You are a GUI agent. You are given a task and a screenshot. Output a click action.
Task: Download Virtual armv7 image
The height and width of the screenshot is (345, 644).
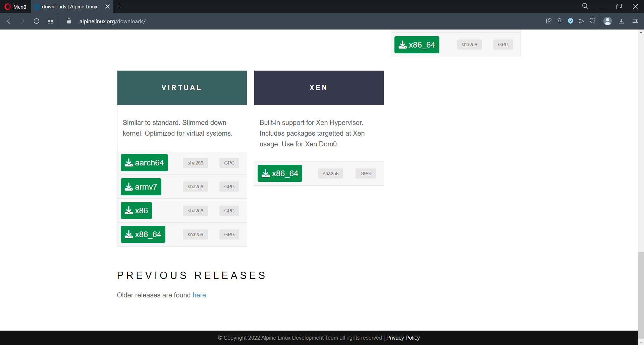(141, 187)
